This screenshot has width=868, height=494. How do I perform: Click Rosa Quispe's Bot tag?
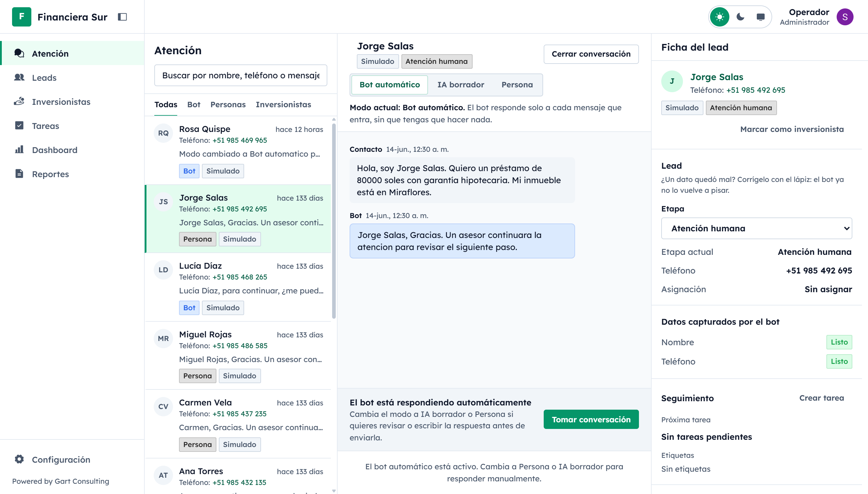pos(189,171)
